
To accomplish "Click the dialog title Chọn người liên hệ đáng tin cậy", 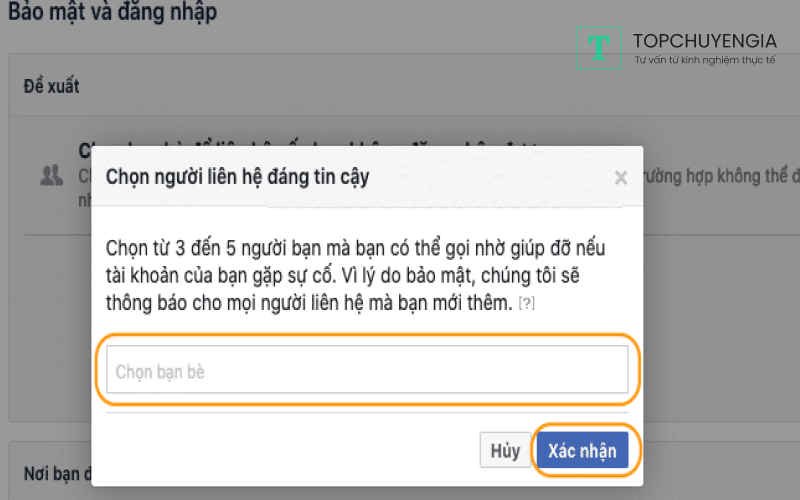I will [237, 177].
